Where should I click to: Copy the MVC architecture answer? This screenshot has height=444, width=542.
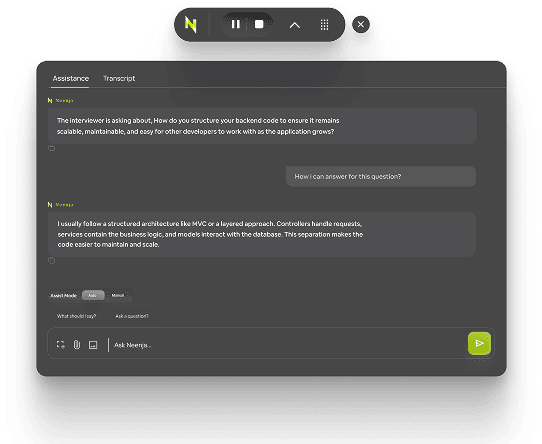click(52, 260)
